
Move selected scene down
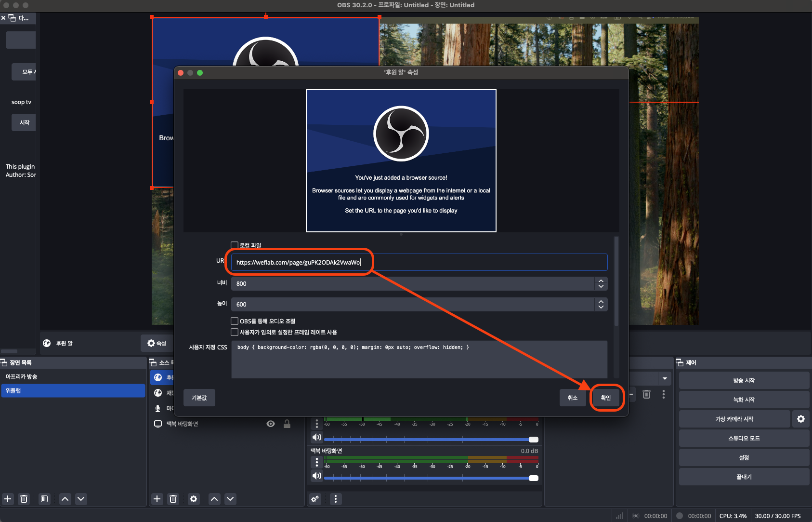tap(81, 499)
